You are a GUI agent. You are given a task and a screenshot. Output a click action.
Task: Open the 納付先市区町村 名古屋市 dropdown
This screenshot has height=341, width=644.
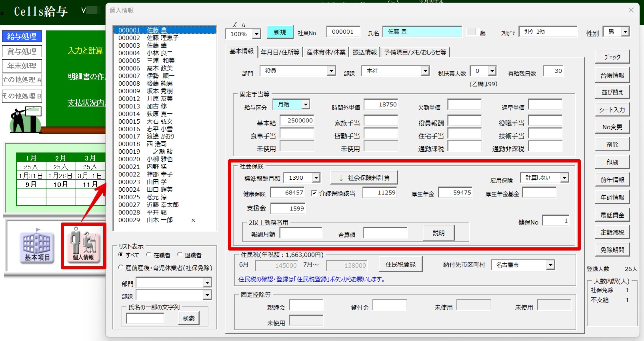pyautogui.click(x=550, y=265)
